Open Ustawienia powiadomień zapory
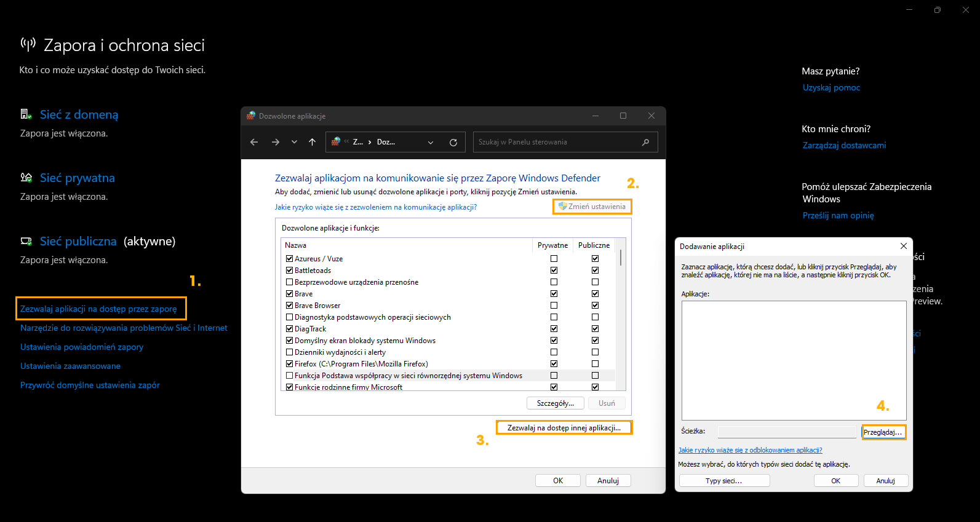Viewport: 980px width, 522px height. click(x=82, y=347)
